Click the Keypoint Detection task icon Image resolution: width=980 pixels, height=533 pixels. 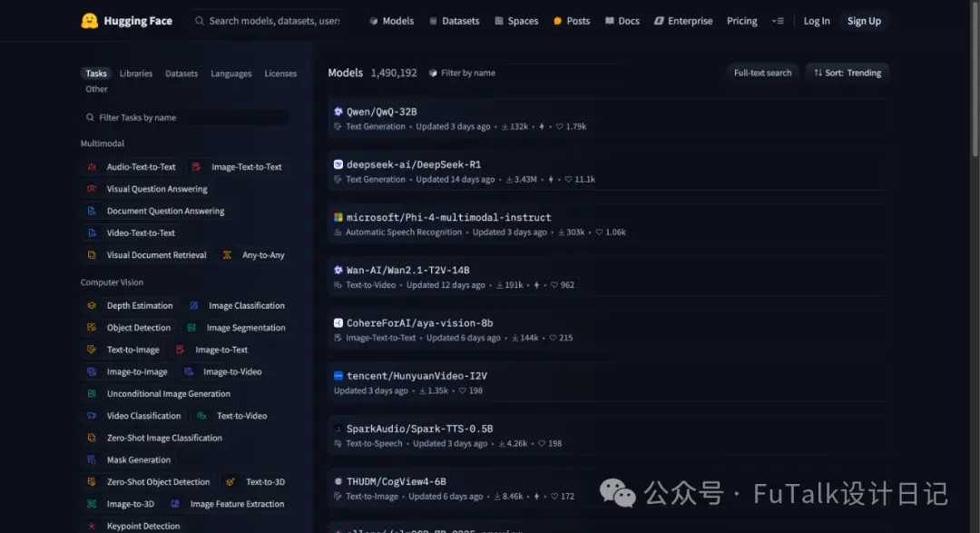click(92, 526)
